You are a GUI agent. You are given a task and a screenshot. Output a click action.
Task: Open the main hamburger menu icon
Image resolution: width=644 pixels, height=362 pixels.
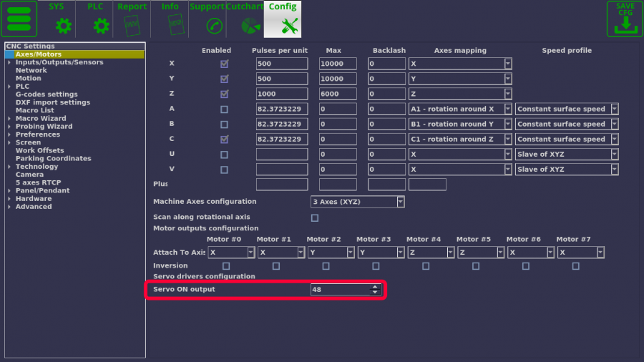point(19,19)
